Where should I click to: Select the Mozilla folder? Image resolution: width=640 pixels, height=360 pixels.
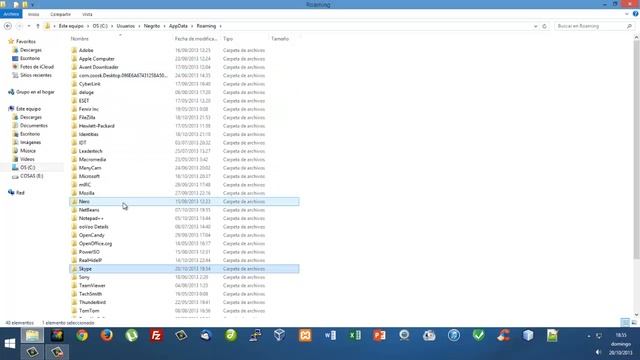coord(87,193)
